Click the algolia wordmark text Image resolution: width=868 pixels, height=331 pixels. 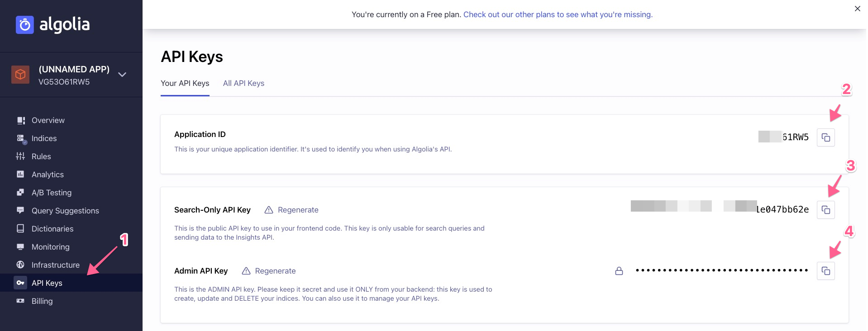pyautogui.click(x=65, y=25)
